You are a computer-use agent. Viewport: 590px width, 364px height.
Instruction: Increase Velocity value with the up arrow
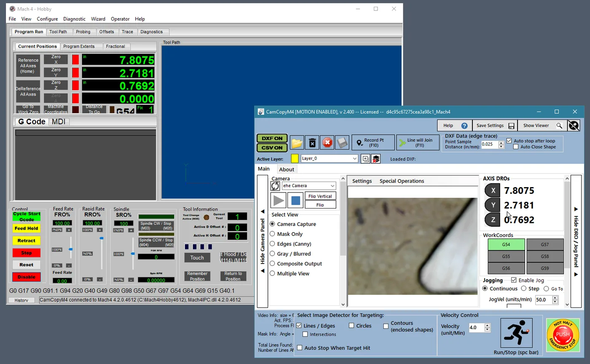488,326
